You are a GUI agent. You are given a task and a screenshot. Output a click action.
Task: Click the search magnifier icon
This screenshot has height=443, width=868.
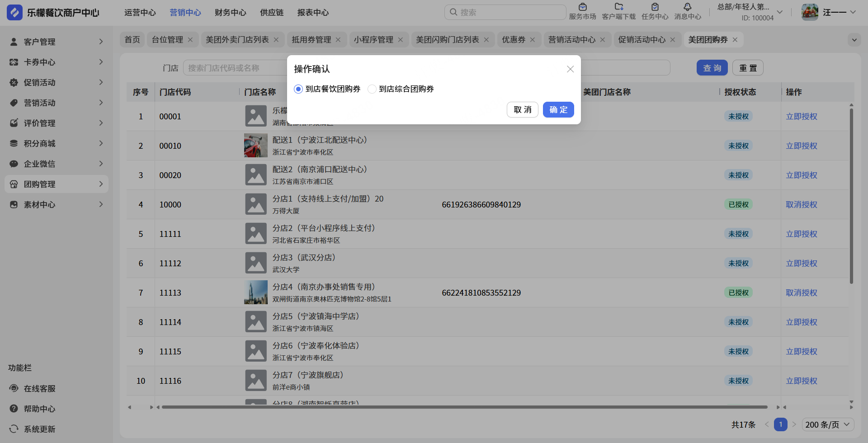[453, 12]
